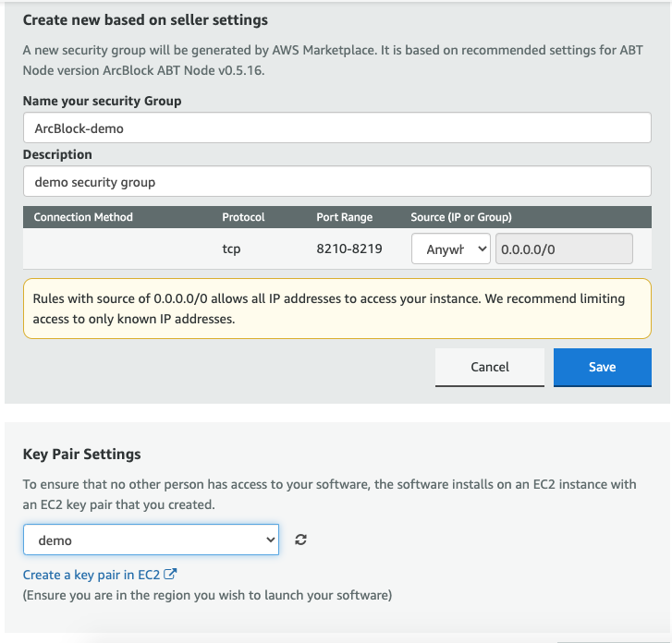Screen dimensions: 672x643
Task: Click the Description label above the field
Action: [x=57, y=154]
